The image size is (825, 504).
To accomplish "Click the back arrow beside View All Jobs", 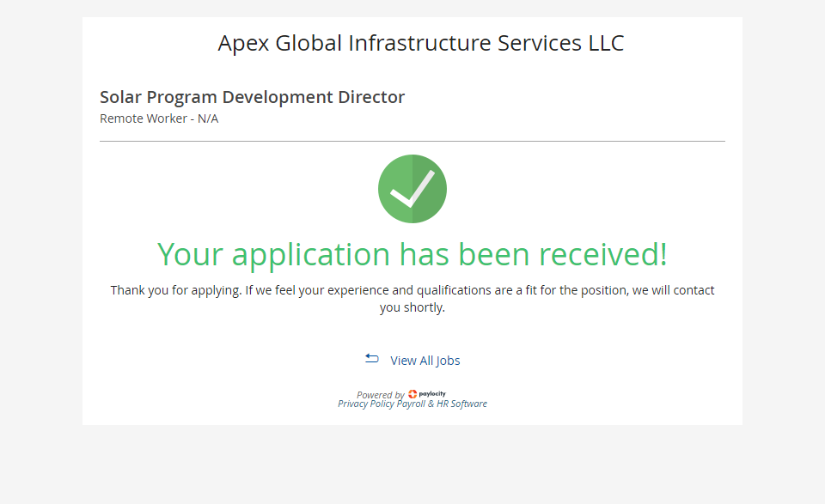I will [x=371, y=359].
